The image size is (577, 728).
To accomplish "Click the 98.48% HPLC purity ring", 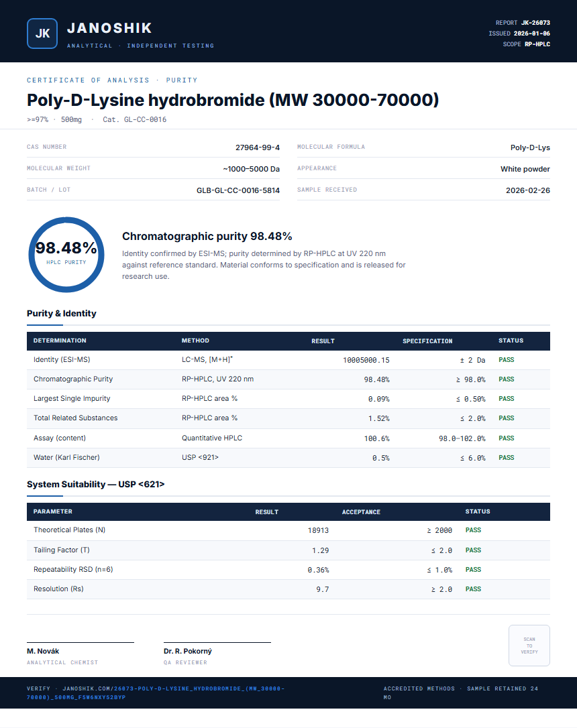I will pyautogui.click(x=66, y=255).
